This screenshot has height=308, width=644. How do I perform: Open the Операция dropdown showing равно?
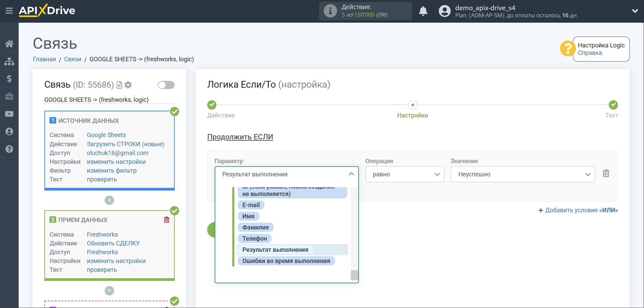coord(404,174)
